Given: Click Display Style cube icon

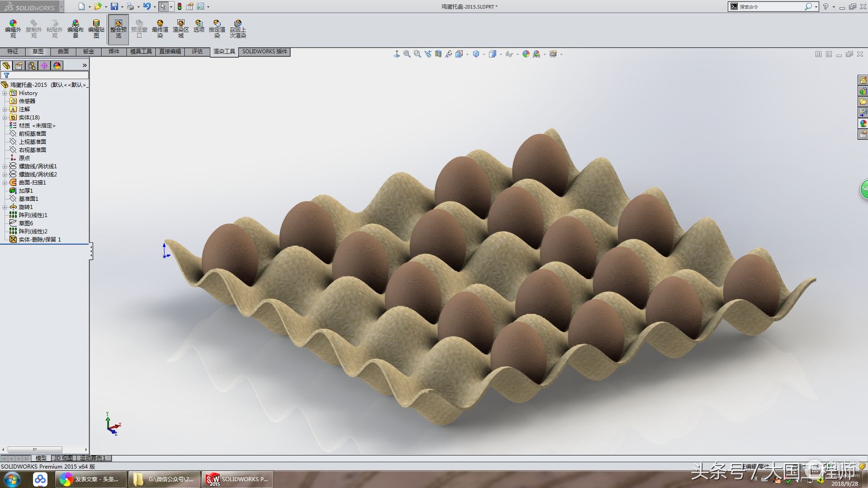Looking at the screenshot, I should 493,54.
